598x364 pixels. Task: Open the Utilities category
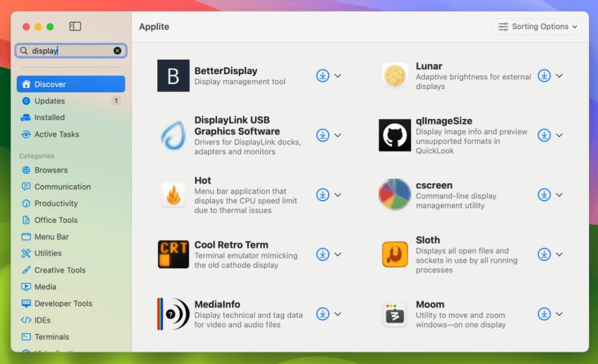[71, 253]
